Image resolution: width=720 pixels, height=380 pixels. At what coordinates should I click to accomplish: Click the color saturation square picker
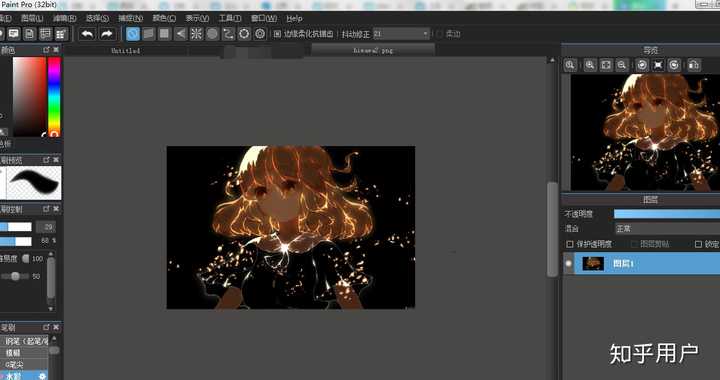point(29,96)
